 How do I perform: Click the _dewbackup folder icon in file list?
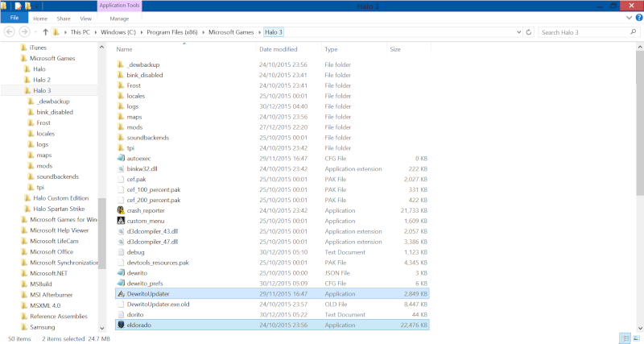click(x=120, y=64)
